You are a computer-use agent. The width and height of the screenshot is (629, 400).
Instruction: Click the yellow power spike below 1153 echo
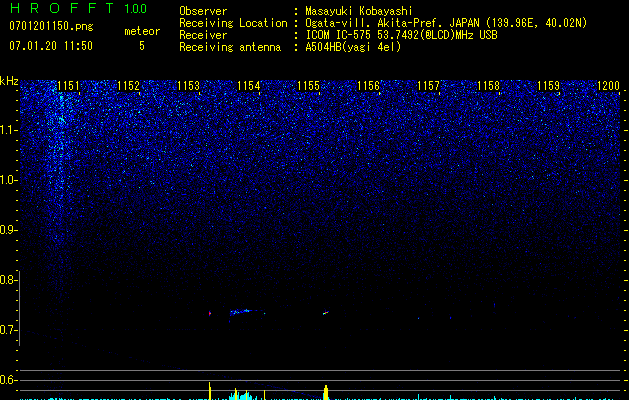coord(209,391)
